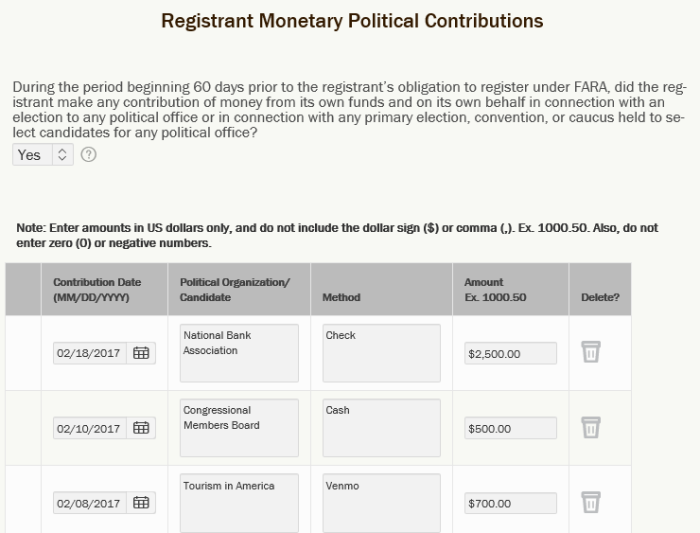
Task: Delete the Congressional Members Board row
Action: pyautogui.click(x=591, y=427)
